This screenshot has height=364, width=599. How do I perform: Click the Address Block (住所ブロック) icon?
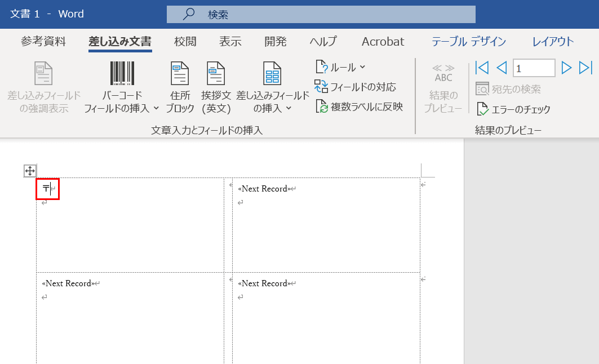[180, 74]
